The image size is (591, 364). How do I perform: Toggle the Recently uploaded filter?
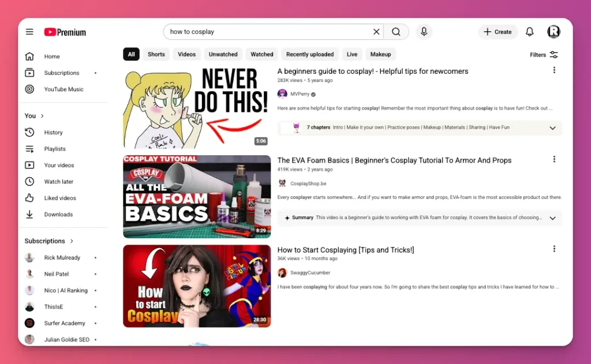(309, 54)
